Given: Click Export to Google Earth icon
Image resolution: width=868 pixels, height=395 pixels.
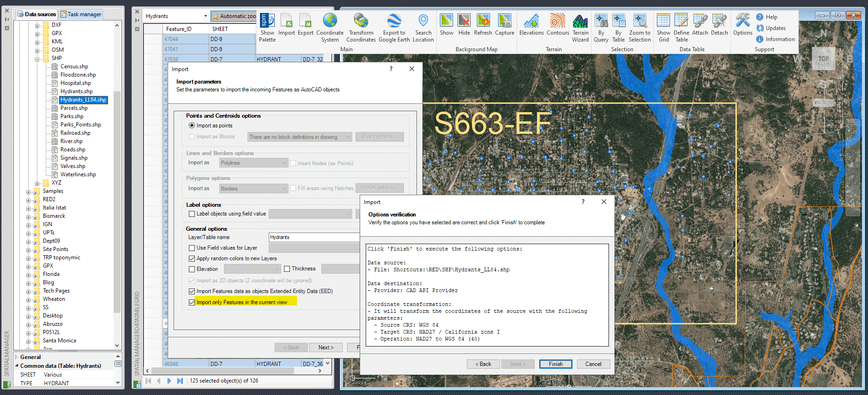Looking at the screenshot, I should coord(394,28).
